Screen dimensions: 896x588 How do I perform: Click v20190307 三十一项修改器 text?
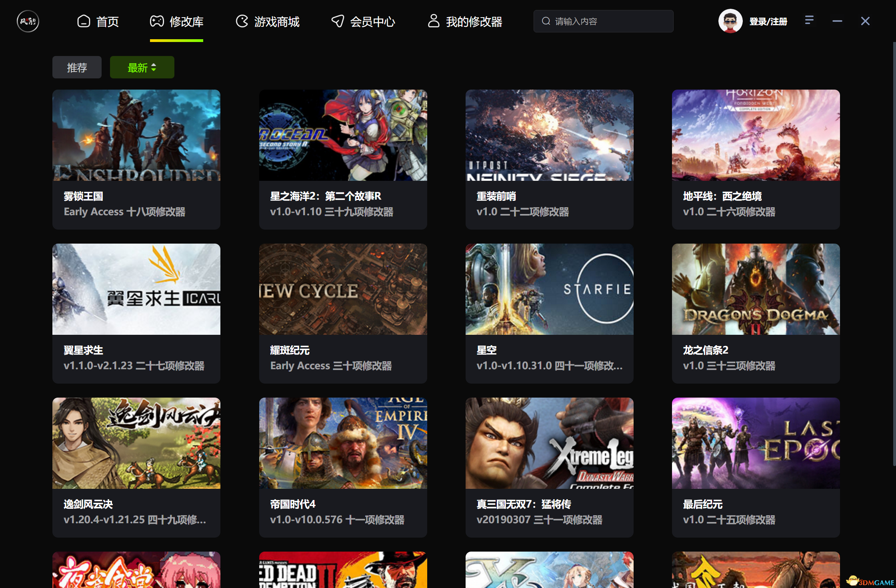pos(539,520)
